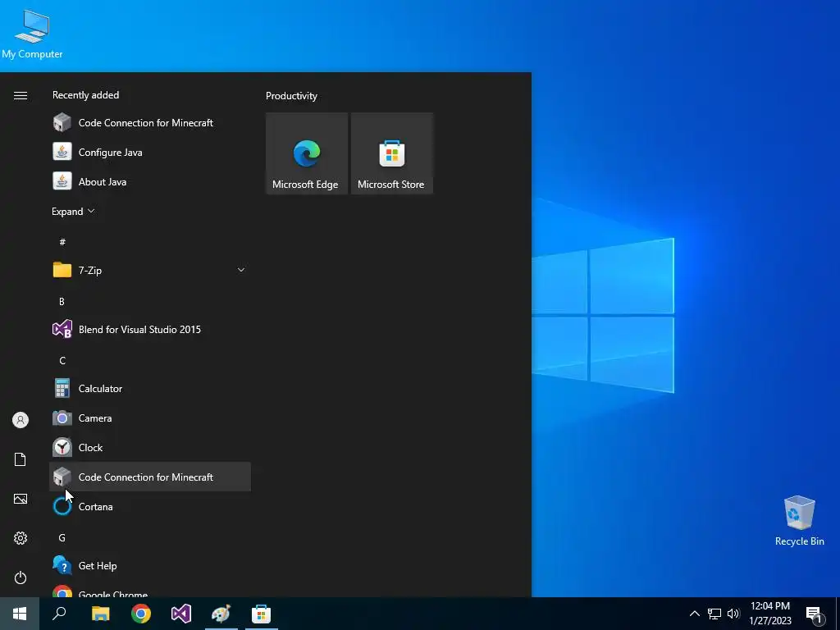Open the 7-Zip folder entry
Screen dimensions: 840x630
150,270
